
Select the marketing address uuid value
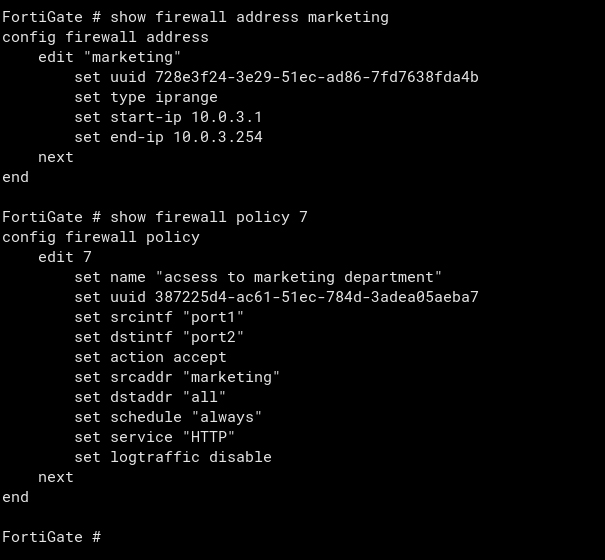tap(317, 77)
